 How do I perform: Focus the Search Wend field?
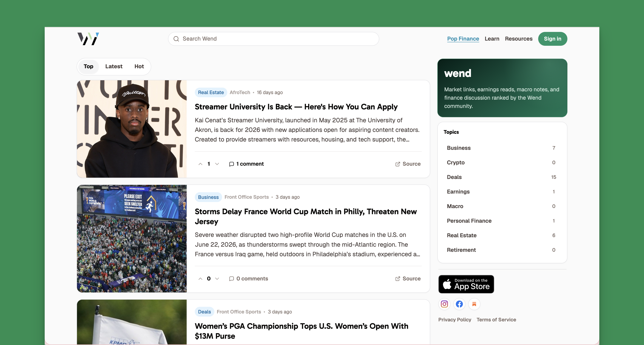(x=273, y=39)
